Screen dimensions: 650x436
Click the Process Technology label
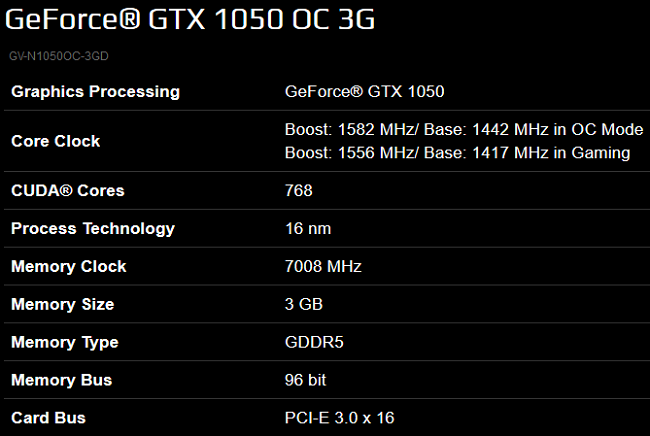93,229
